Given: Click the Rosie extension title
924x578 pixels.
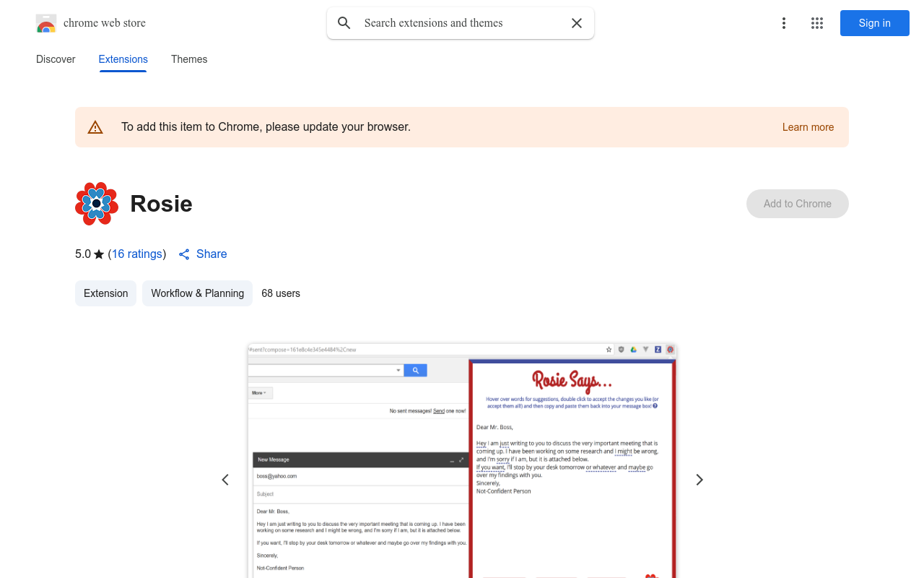Looking at the screenshot, I should click(x=161, y=204).
